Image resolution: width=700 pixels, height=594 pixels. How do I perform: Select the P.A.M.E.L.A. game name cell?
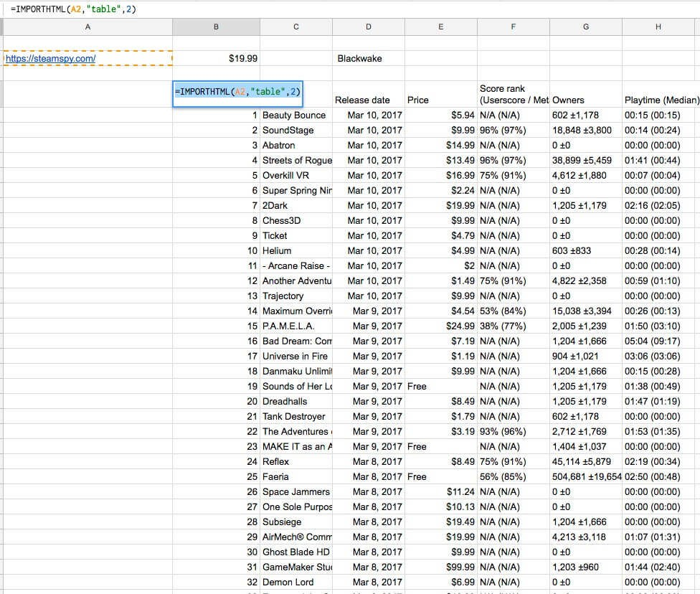[x=296, y=326]
